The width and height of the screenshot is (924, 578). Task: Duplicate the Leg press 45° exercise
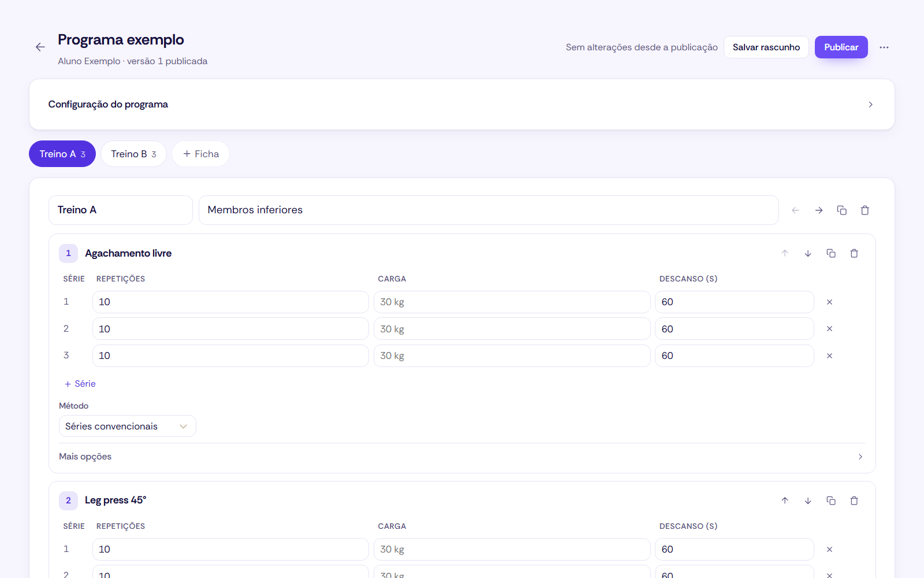[x=831, y=501]
